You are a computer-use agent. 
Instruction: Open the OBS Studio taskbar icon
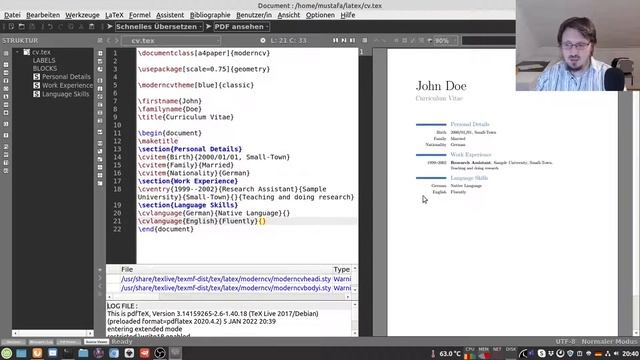(160, 353)
